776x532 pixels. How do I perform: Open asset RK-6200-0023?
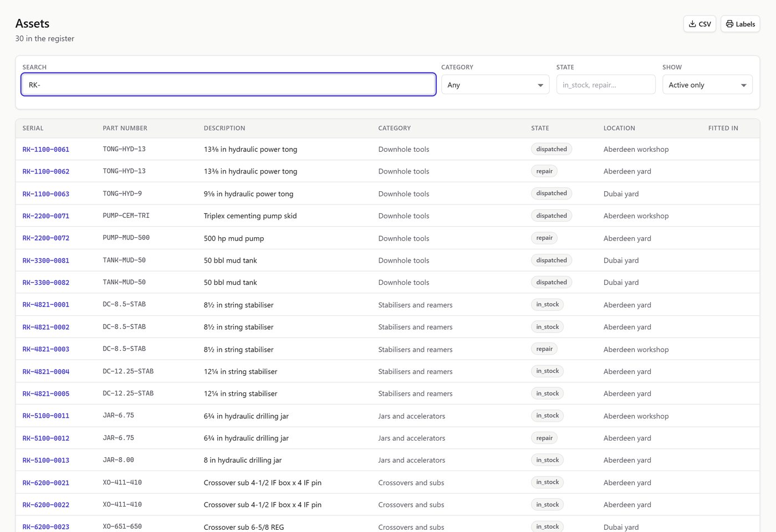[46, 527]
